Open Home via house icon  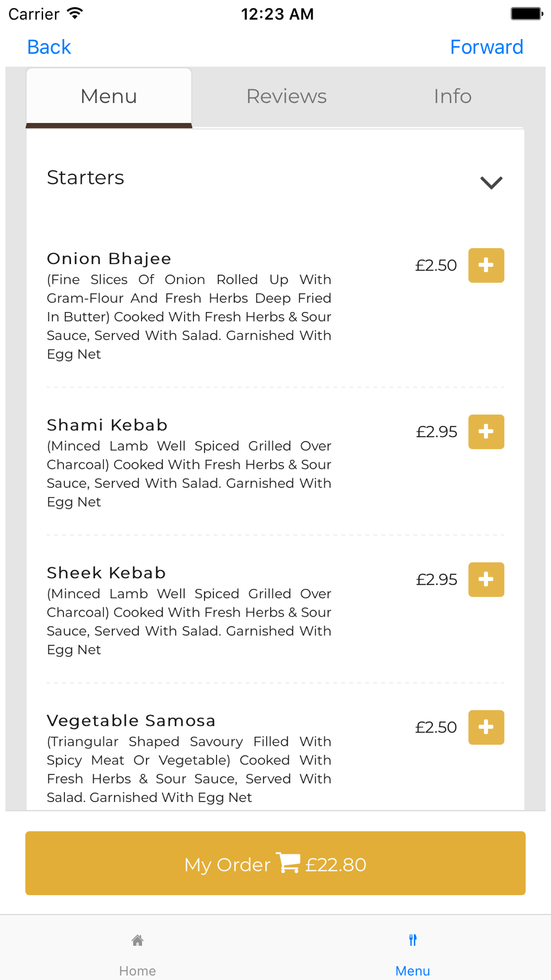(x=138, y=940)
